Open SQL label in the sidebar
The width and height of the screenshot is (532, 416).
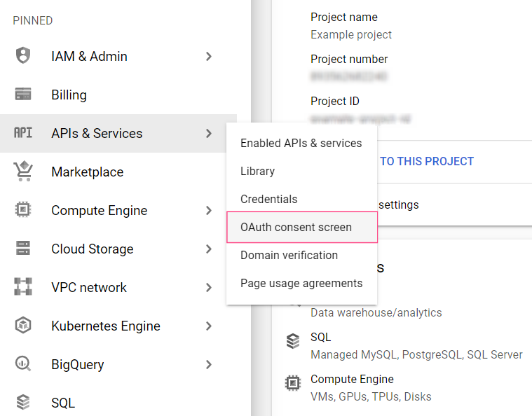(63, 403)
